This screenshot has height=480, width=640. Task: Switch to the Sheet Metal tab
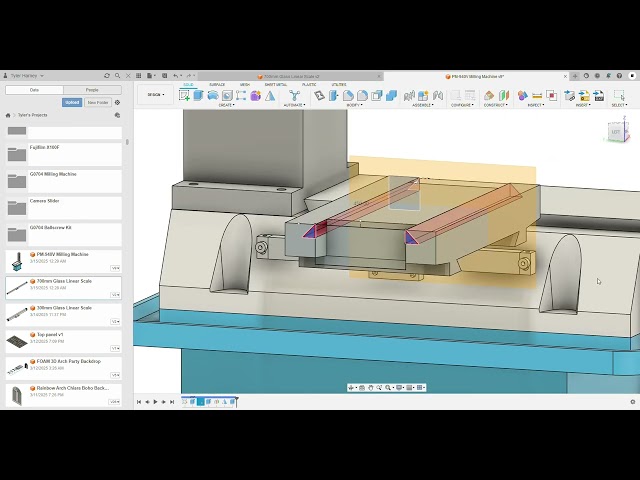point(276,84)
